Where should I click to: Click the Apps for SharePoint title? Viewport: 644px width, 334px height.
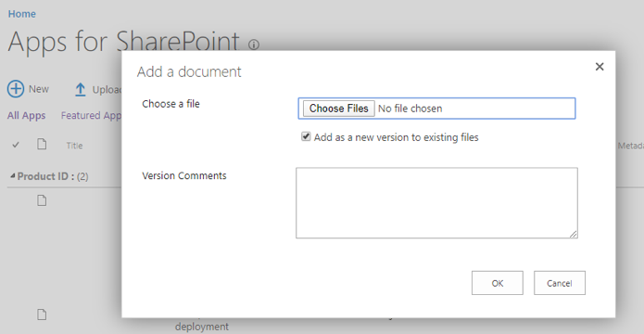(x=123, y=41)
